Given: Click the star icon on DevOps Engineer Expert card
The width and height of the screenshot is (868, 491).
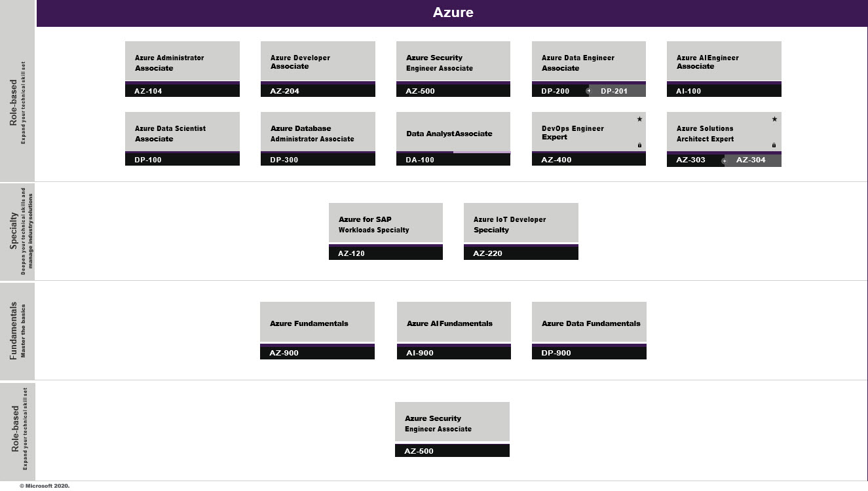Looking at the screenshot, I should pyautogui.click(x=639, y=119).
